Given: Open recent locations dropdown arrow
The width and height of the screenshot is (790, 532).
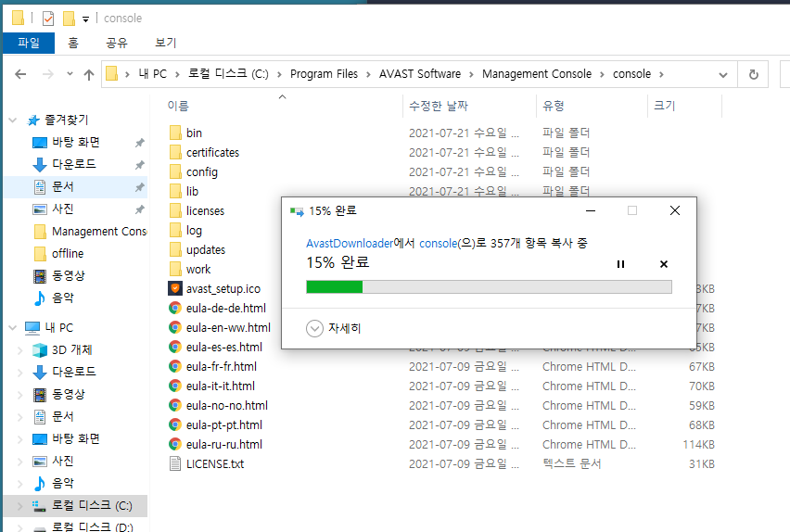Looking at the screenshot, I should click(x=70, y=74).
